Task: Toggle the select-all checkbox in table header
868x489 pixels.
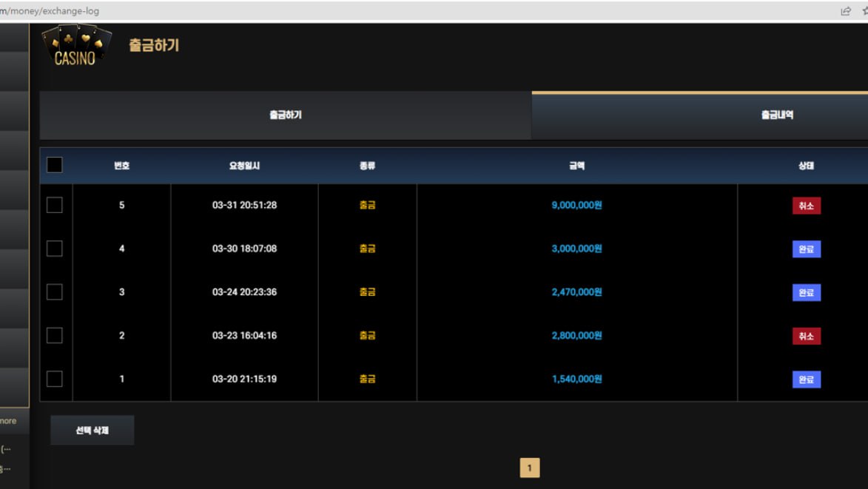Action: [x=55, y=165]
